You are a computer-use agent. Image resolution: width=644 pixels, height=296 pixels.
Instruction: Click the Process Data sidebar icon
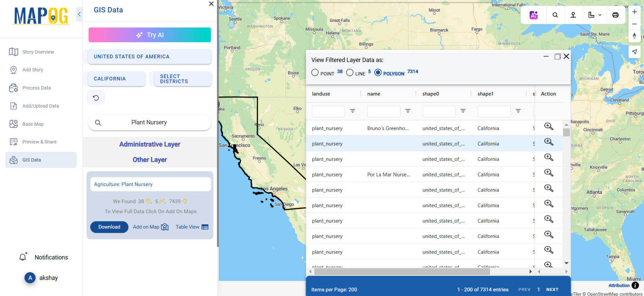click(14, 88)
